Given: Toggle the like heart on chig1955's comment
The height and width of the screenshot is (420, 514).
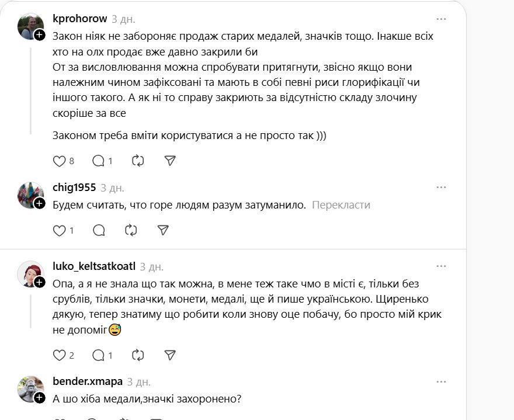Looking at the screenshot, I should click(x=58, y=230).
